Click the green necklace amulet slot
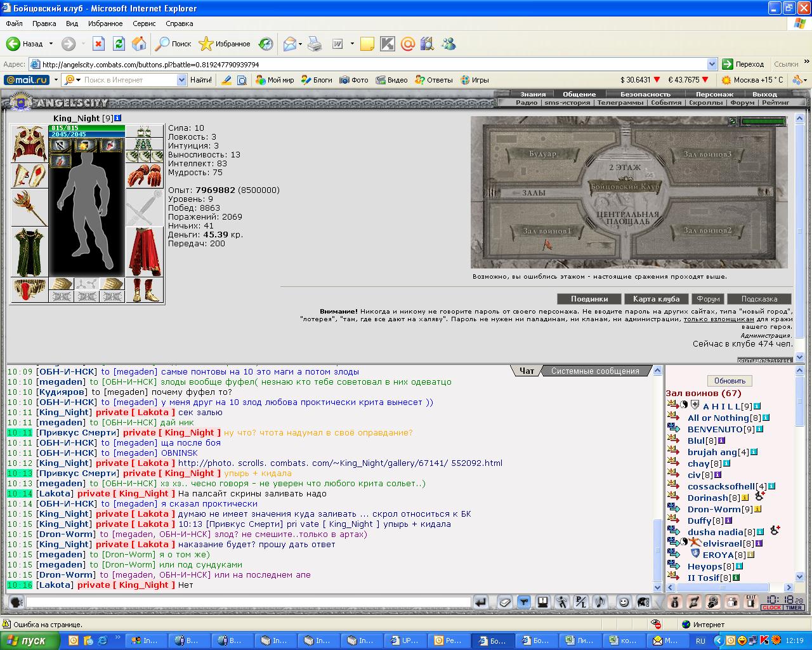Screen dimensions: 812x650 coord(145,144)
